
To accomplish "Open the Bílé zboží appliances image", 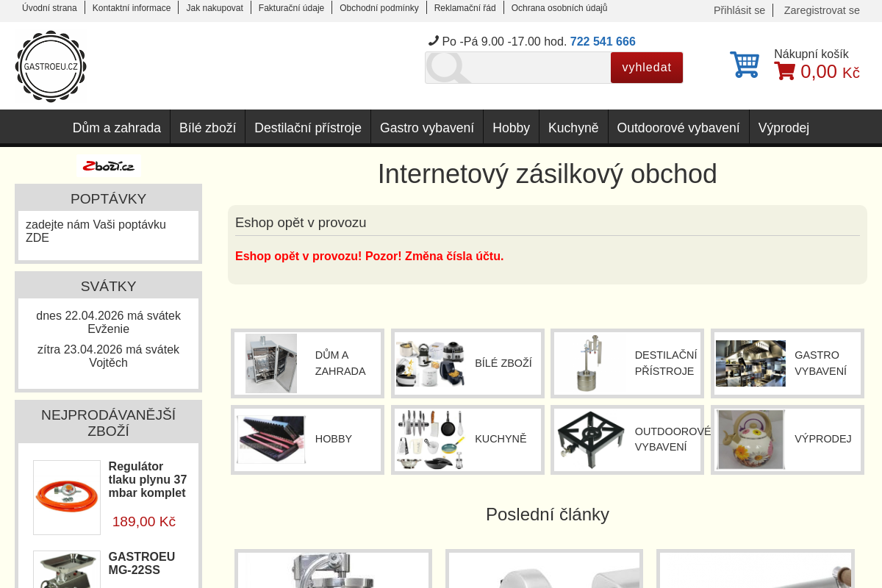I will 430,363.
